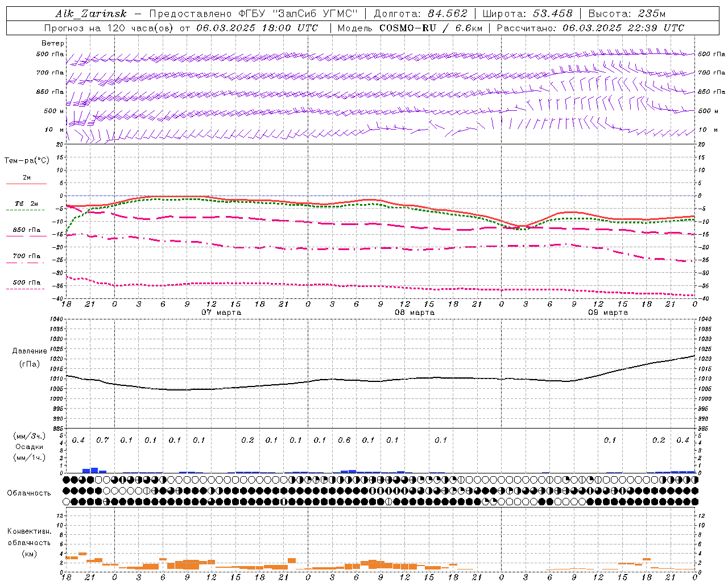
Task: Click the 'Конвективн.' convective cloud label
Action: coord(29,531)
